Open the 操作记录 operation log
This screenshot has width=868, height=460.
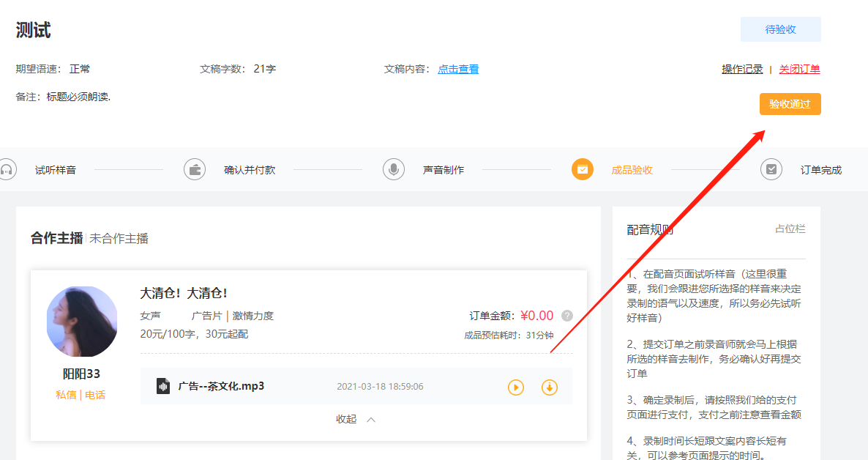click(x=741, y=68)
